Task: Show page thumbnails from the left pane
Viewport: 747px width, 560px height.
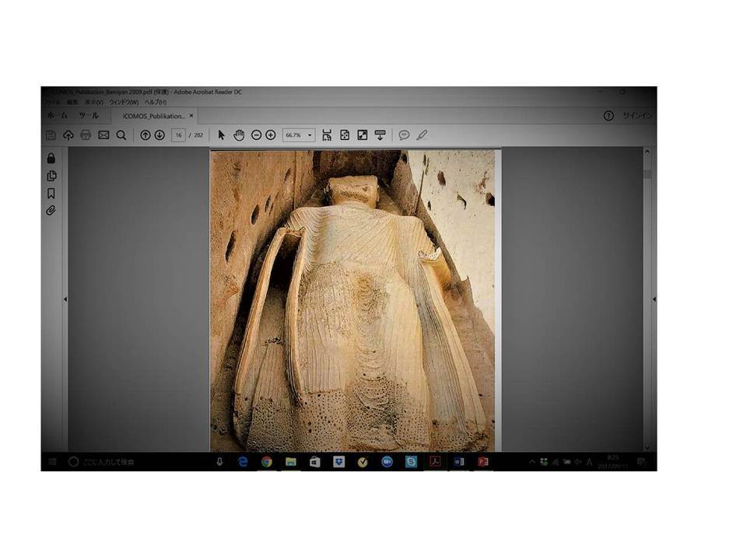Action: tap(51, 176)
